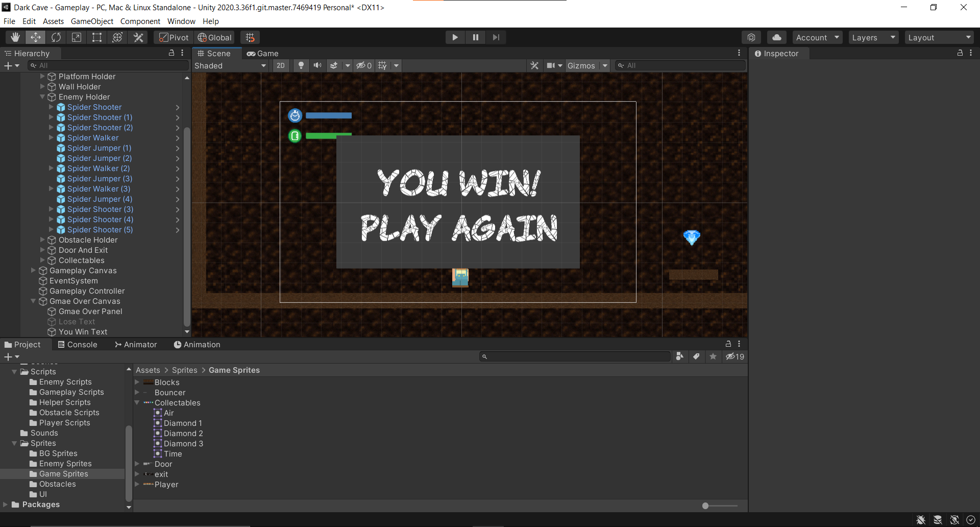Open the Layers dropdown
This screenshot has height=527, width=980.
[873, 37]
